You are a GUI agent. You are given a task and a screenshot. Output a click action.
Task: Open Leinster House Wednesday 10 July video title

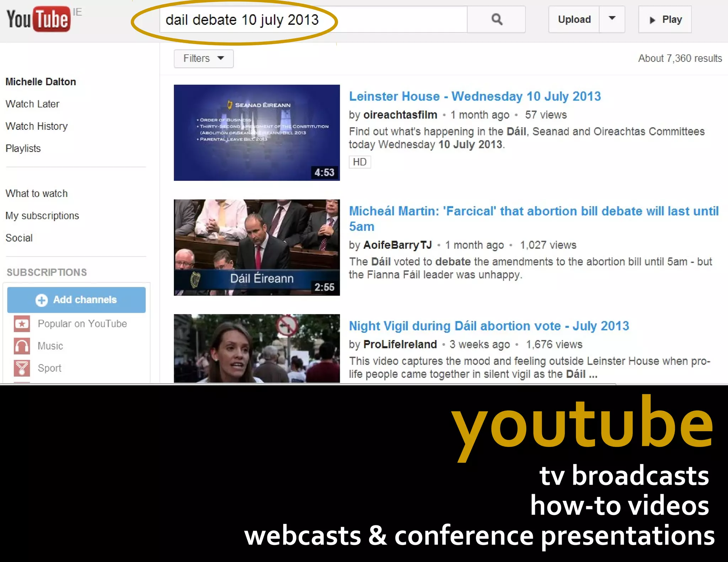[x=475, y=96]
